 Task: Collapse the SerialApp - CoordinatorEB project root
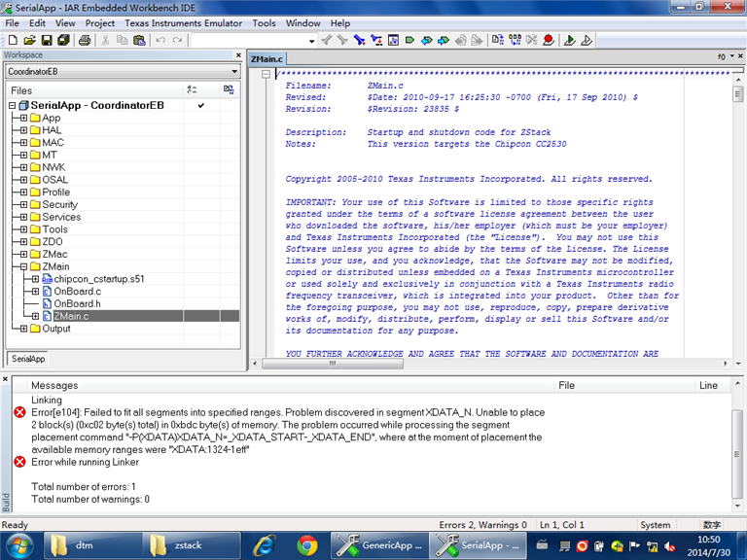pos(13,105)
